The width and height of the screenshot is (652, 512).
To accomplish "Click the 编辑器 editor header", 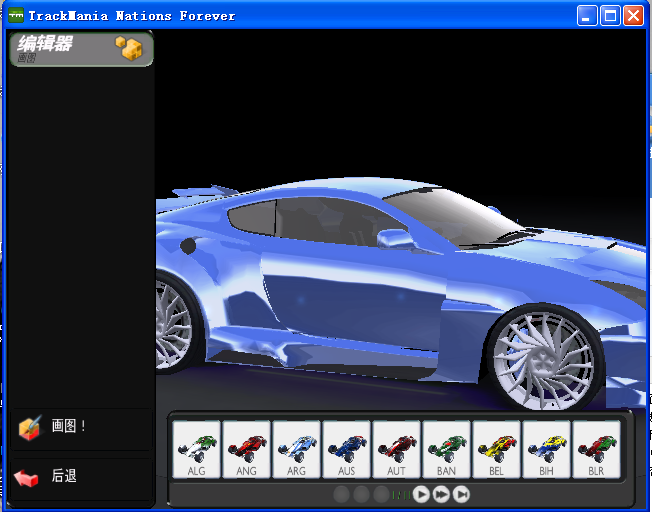I will [x=82, y=49].
